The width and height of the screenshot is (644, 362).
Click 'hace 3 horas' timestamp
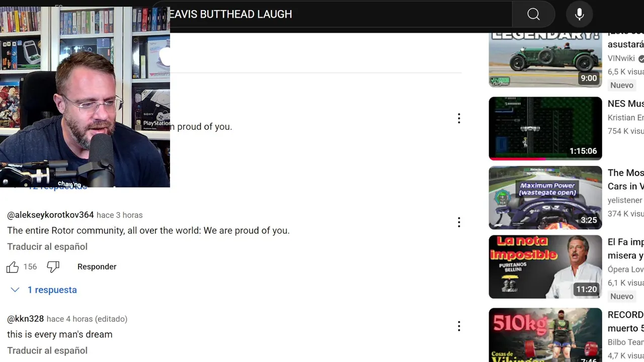[x=120, y=215]
